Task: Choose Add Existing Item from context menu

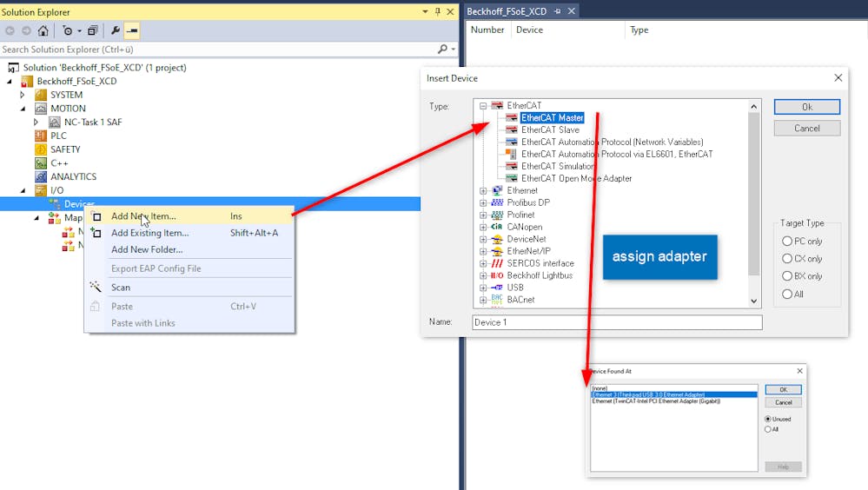Action: point(189,233)
